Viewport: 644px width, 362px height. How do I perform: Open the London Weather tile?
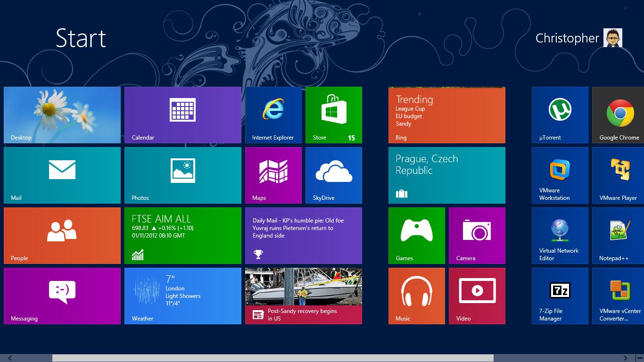[183, 296]
